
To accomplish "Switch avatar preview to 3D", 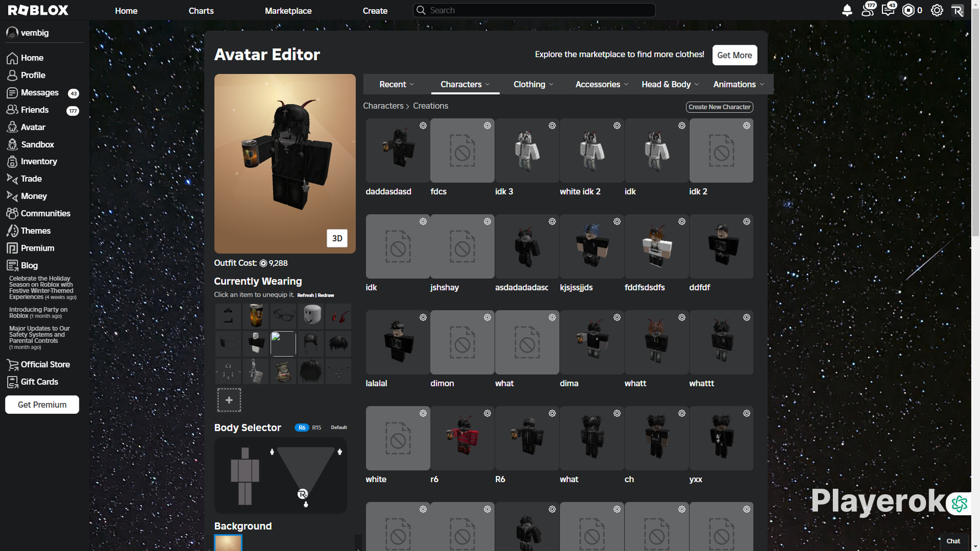I will tap(337, 239).
